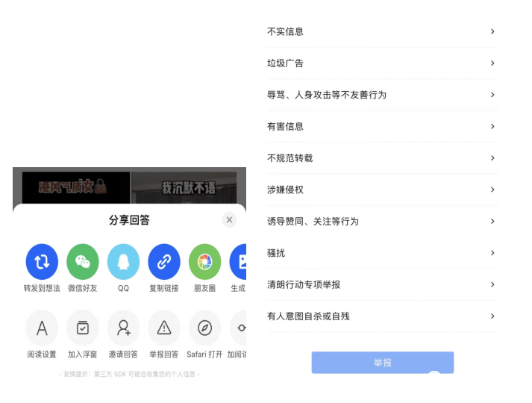Select the 不规范转载 report reason text
The width and height of the screenshot is (532, 403).
click(290, 158)
